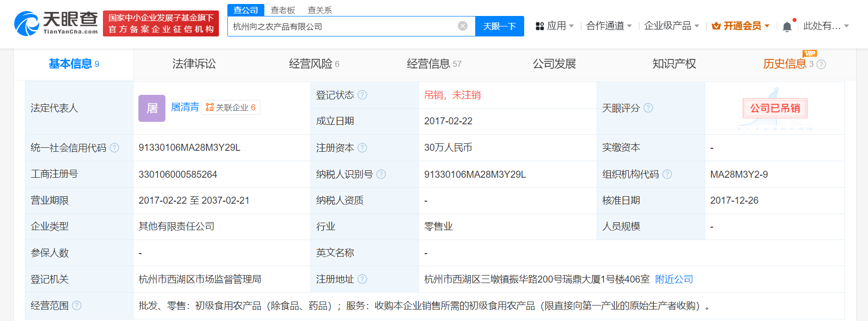Click help icon next to 经营范围

76,306
